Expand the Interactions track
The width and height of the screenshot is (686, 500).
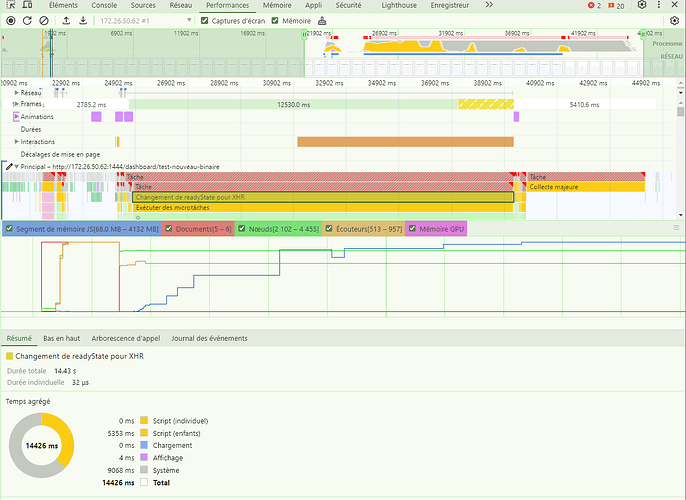(x=16, y=141)
